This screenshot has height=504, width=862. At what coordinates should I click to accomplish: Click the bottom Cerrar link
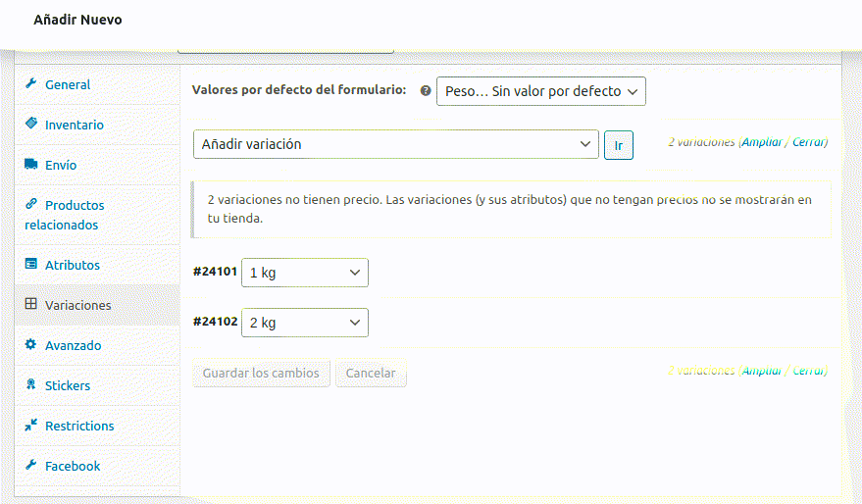click(808, 371)
